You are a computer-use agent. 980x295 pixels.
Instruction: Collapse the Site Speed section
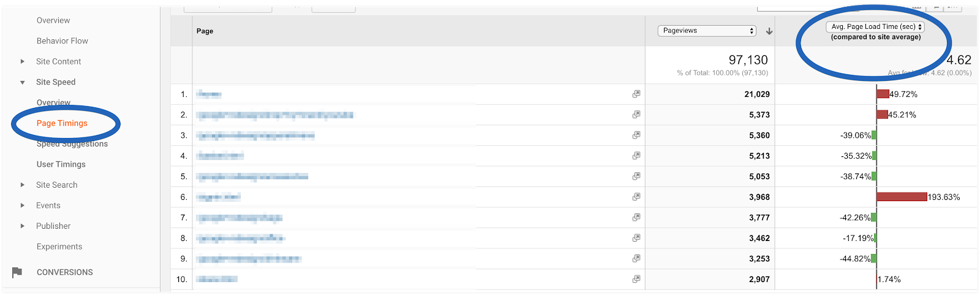pos(23,82)
